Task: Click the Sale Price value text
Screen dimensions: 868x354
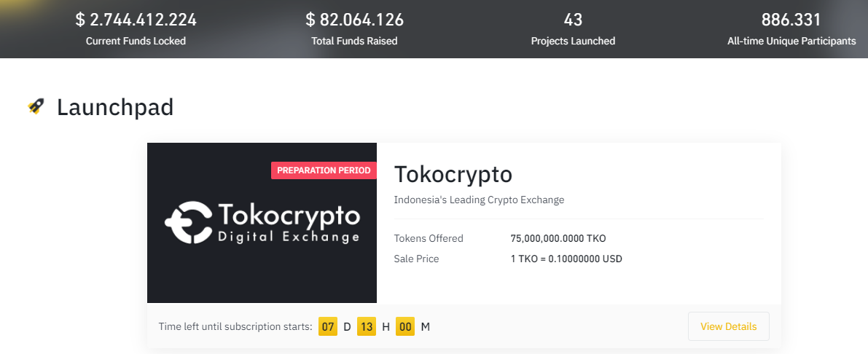Action: point(566,259)
